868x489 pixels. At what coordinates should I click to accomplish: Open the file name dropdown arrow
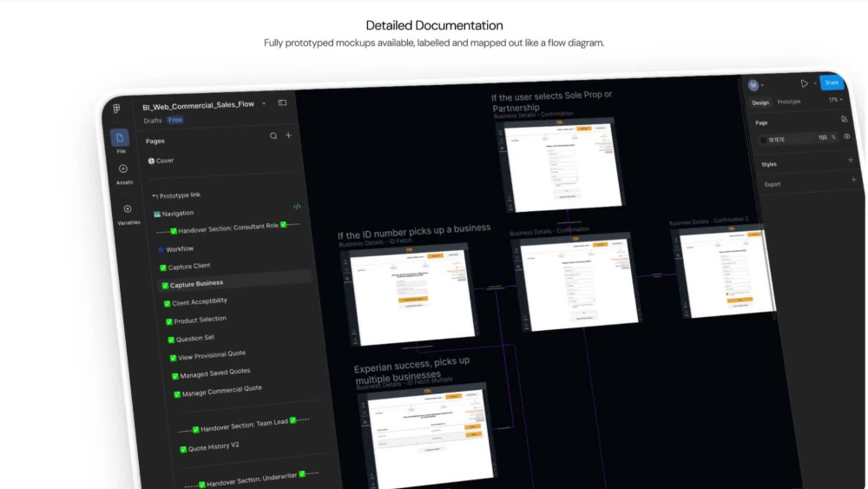tap(264, 103)
